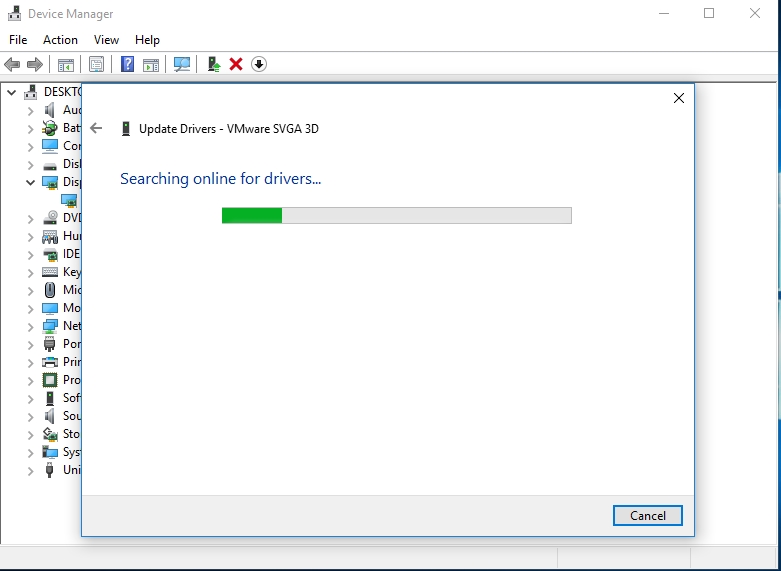Expand the Network adapters tree node
Image resolution: width=781 pixels, height=571 pixels.
point(30,326)
